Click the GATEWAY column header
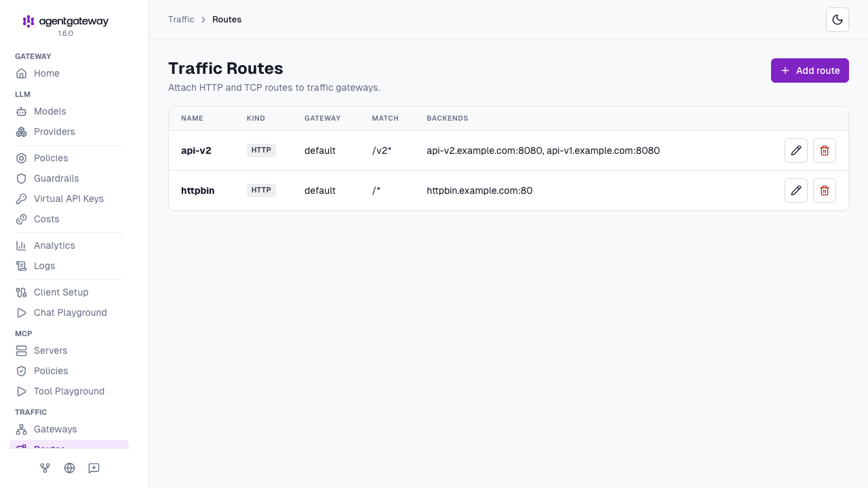868x488 pixels. (322, 118)
